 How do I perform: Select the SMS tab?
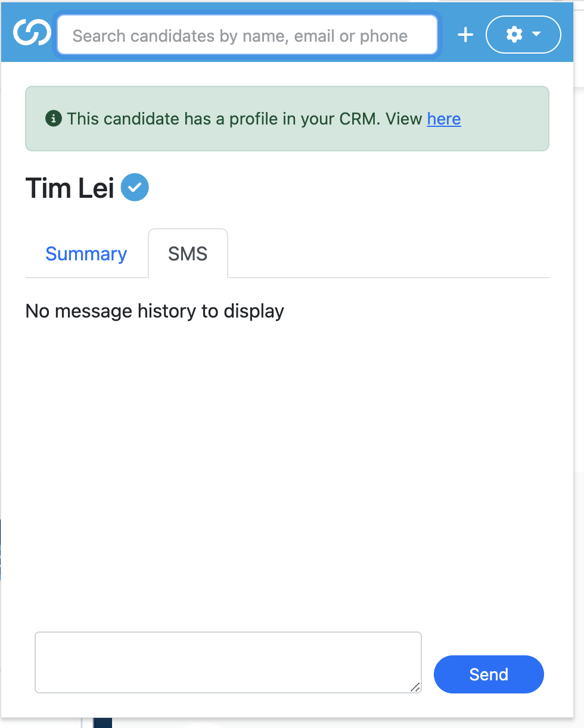pos(188,254)
